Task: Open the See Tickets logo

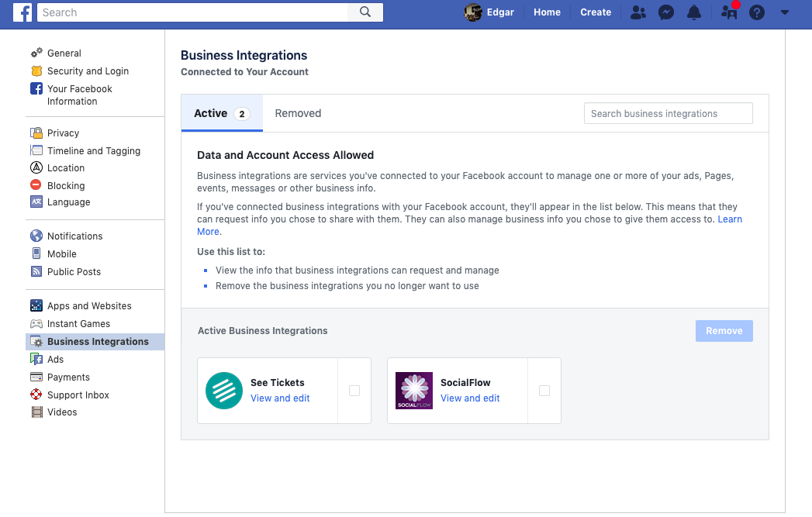Action: click(x=223, y=391)
